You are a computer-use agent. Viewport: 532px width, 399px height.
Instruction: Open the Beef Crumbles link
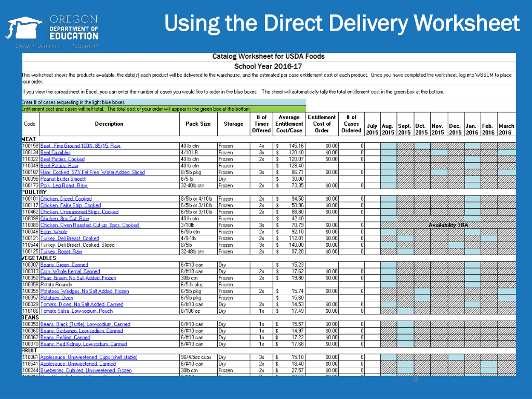(x=55, y=153)
